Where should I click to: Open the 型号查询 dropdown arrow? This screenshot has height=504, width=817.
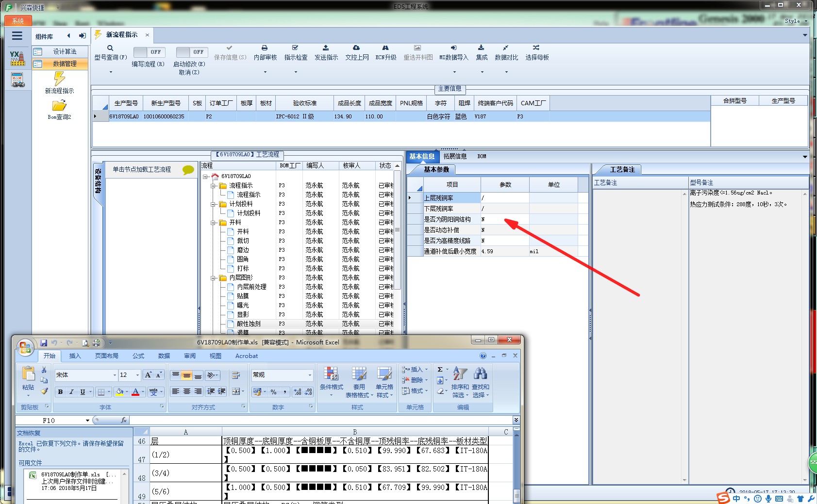111,72
